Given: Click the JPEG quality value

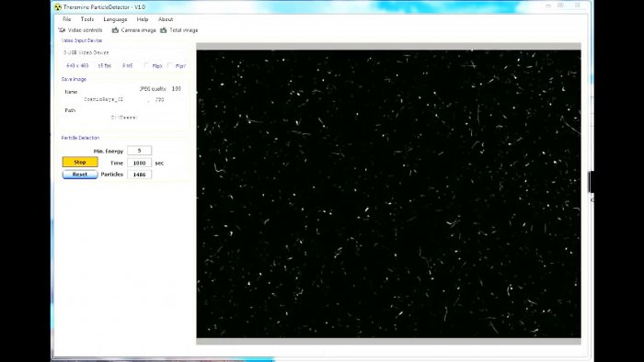Looking at the screenshot, I should tap(177, 88).
